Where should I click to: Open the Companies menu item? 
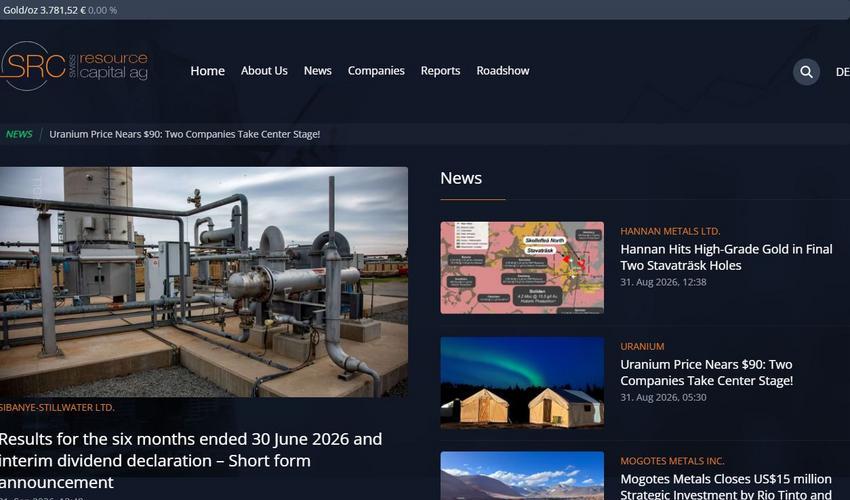pos(376,70)
